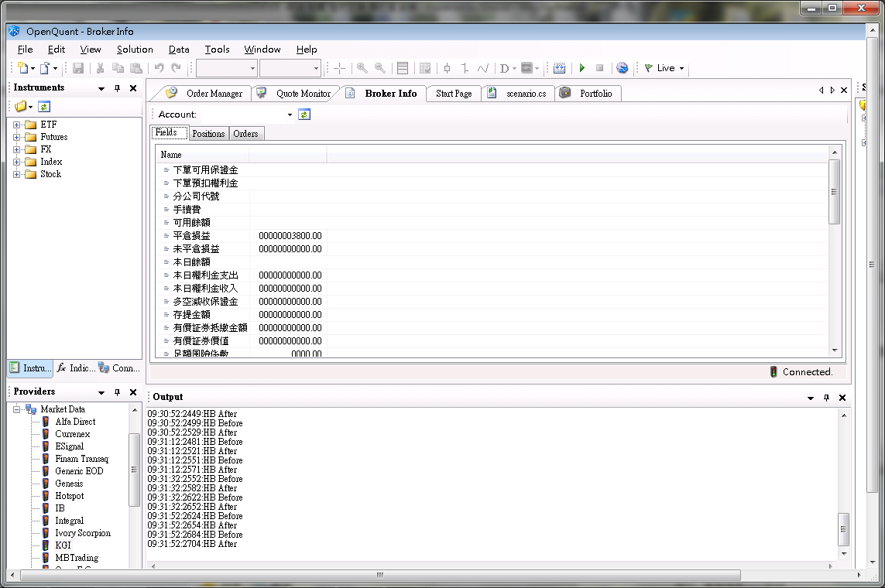Select the Alfa Direct provider
885x588 pixels.
tap(75, 422)
